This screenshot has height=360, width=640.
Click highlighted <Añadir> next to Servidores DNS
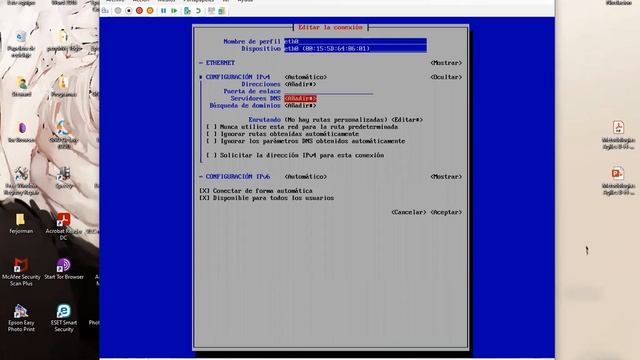point(300,98)
